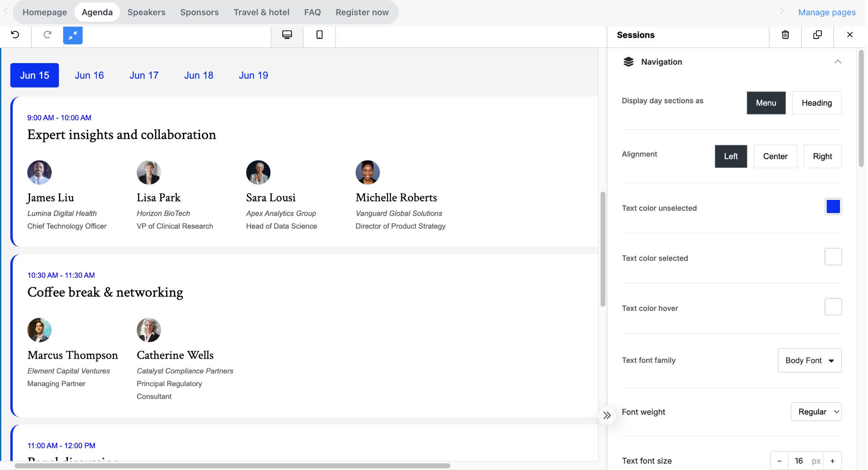Open the Agenda page tab
Image resolution: width=868 pixels, height=470 pixels.
[97, 12]
